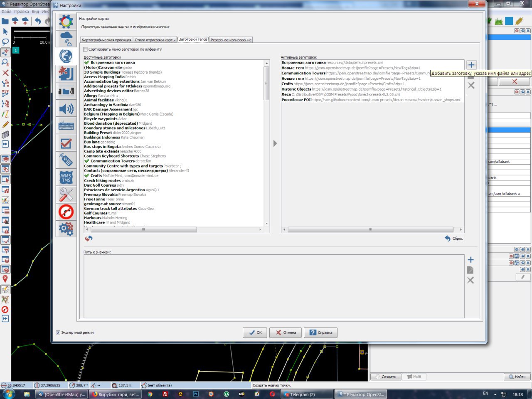Select Встроенная заготовка in active presets
The height and width of the screenshot is (399, 532).
(332, 63)
